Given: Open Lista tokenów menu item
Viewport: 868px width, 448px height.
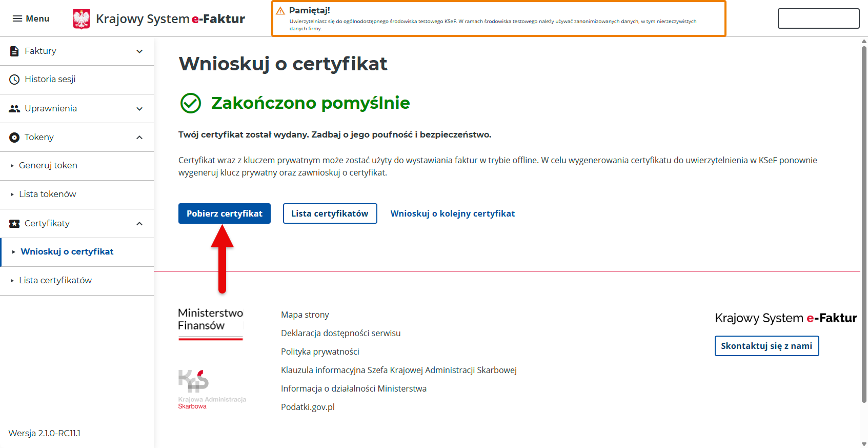Looking at the screenshot, I should [x=48, y=194].
